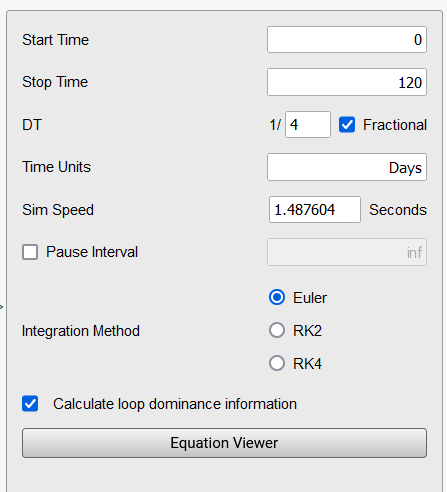This screenshot has width=447, height=492.
Task: Enable the Pause Interval checkbox
Action: [30, 252]
